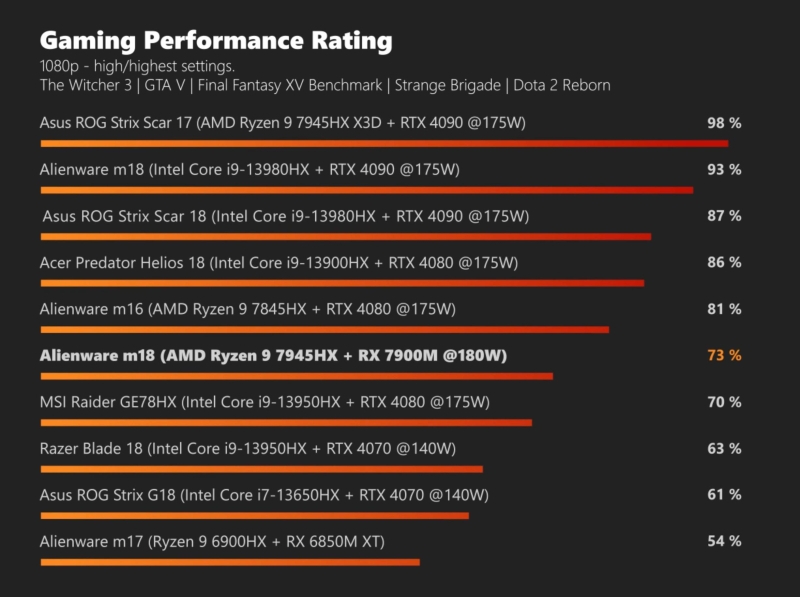Select the Alienware m18 Intel Core i9-13980HX label
The height and width of the screenshot is (597, 800).
[250, 169]
